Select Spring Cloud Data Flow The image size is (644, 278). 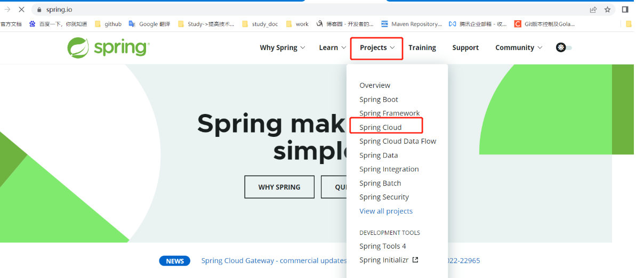398,141
